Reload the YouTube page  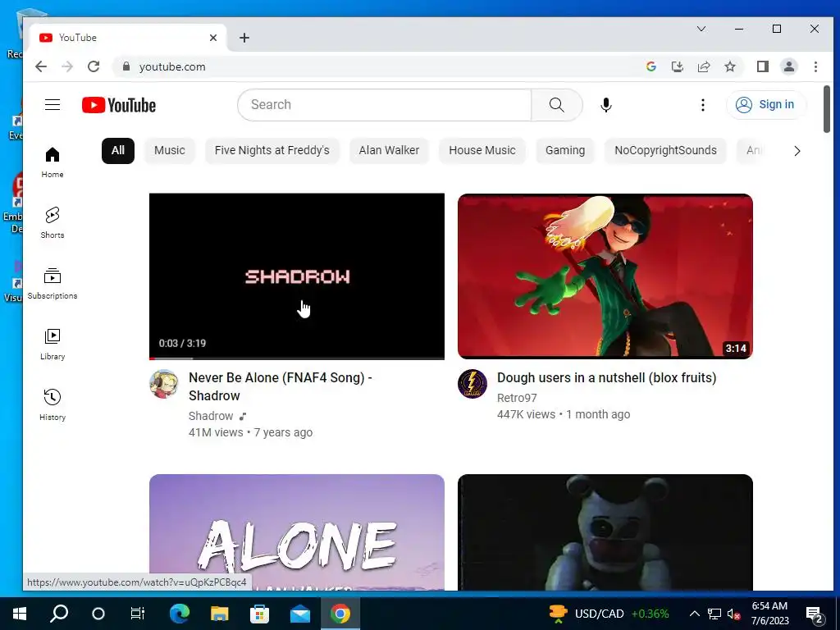[94, 66]
